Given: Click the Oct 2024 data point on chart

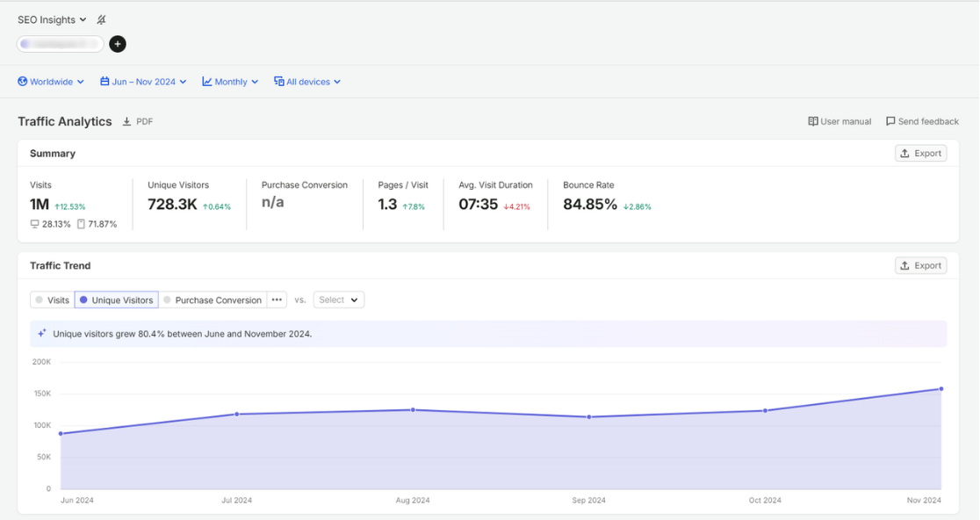Looking at the screenshot, I should tap(765, 410).
